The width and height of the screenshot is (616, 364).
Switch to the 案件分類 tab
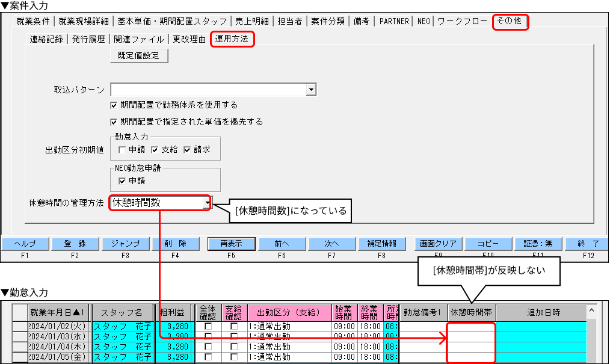[328, 21]
